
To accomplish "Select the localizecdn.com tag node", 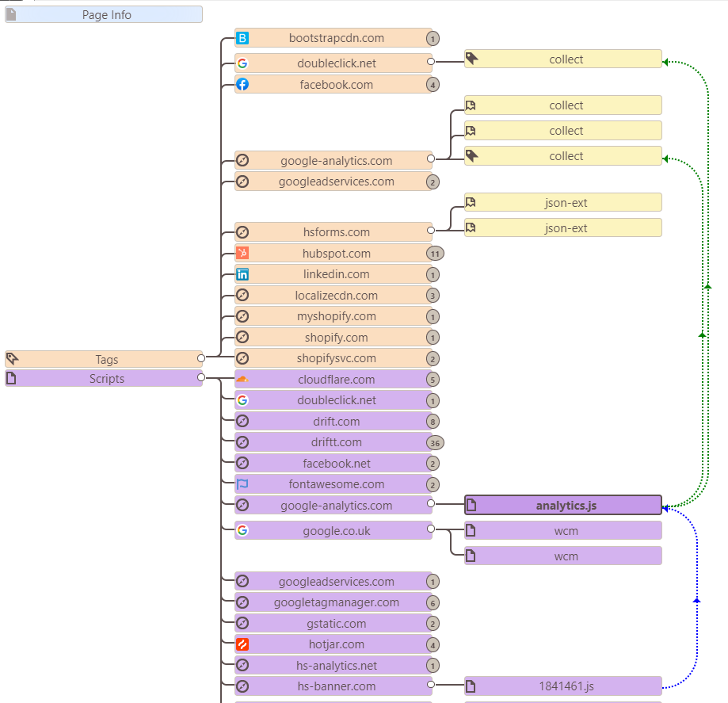I will click(334, 295).
